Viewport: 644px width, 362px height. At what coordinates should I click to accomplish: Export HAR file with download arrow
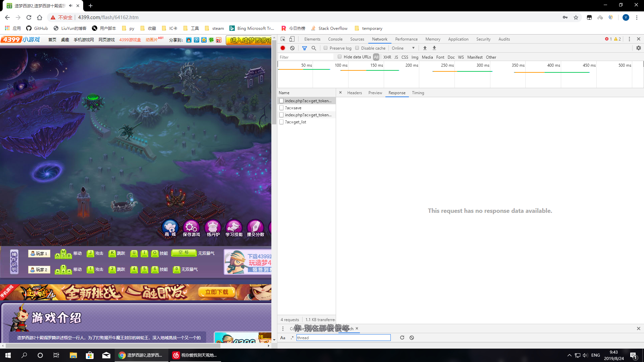[434, 48]
